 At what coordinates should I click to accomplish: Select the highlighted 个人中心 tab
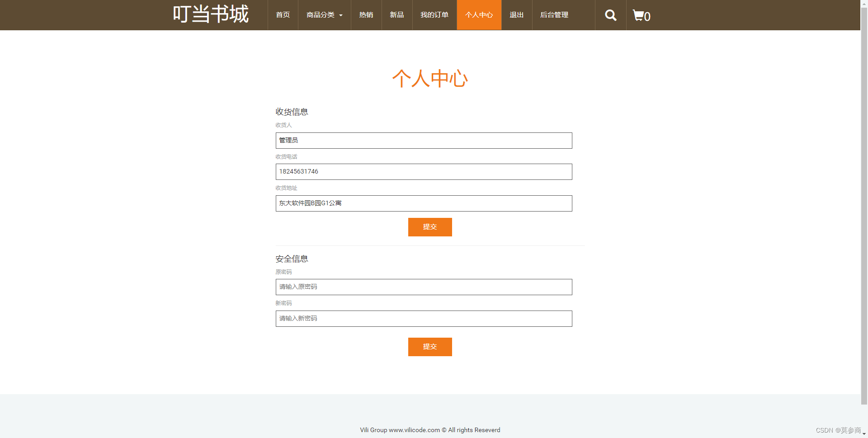click(479, 15)
